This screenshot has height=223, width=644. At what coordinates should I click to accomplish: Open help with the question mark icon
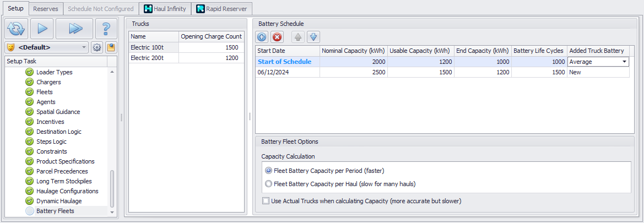tap(106, 28)
